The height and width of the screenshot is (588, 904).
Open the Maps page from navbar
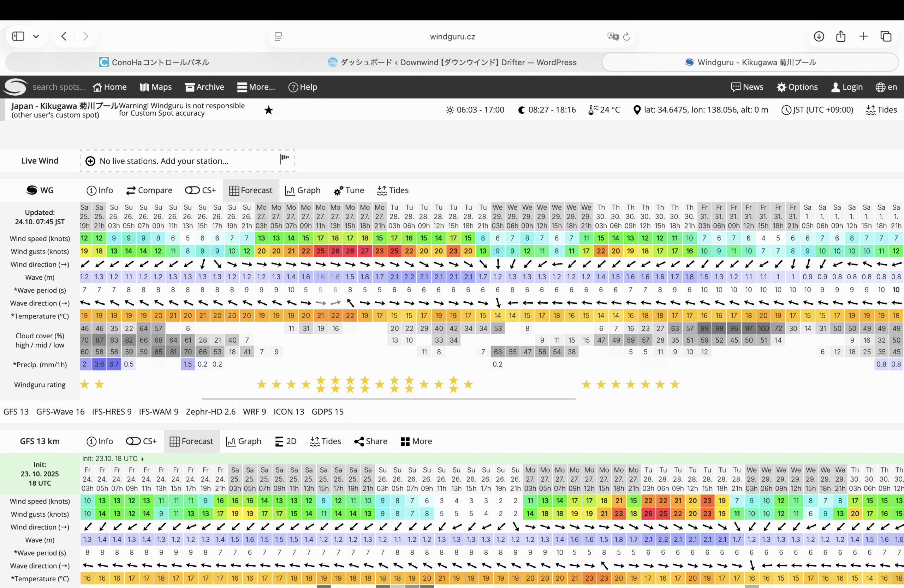pyautogui.click(x=156, y=87)
